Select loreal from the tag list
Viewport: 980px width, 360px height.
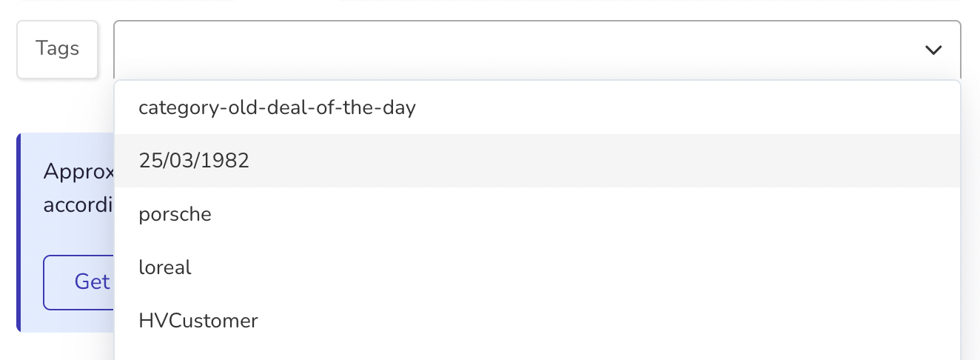pos(165,267)
